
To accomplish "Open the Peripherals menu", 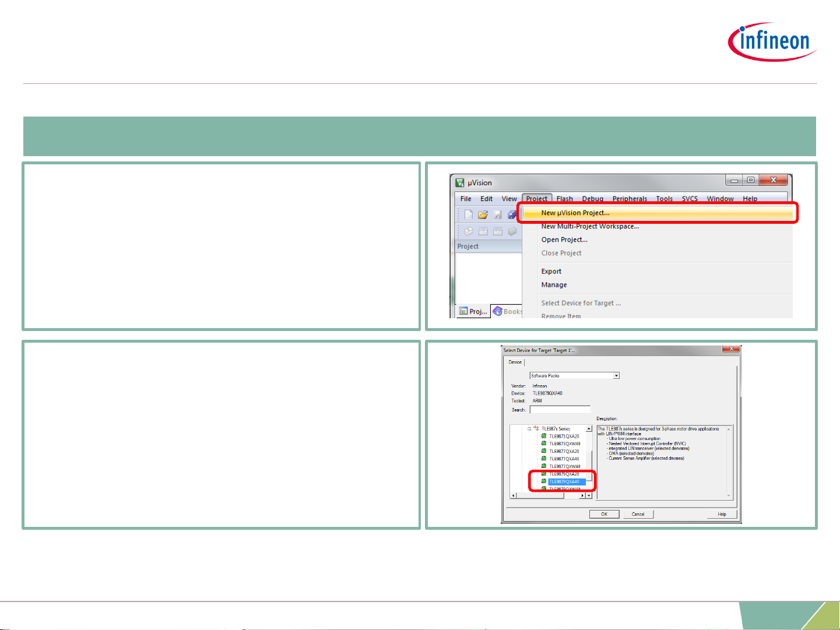I will (630, 199).
